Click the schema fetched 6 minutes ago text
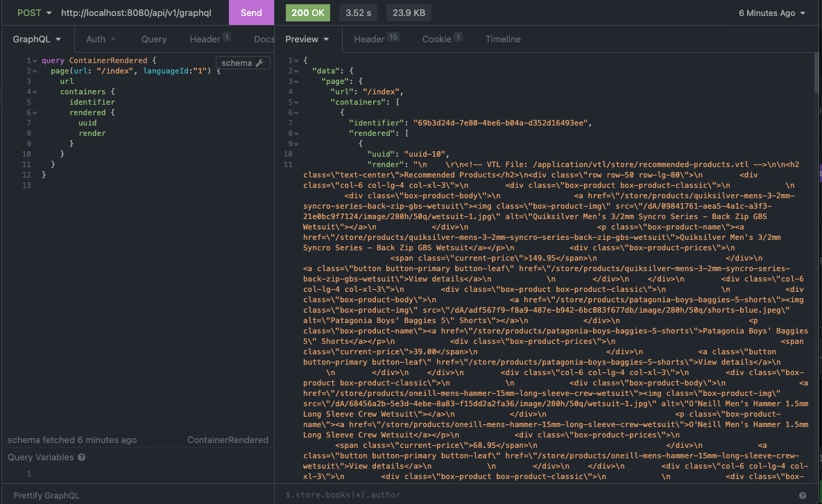Screen dimensions: 822x504 point(72,440)
